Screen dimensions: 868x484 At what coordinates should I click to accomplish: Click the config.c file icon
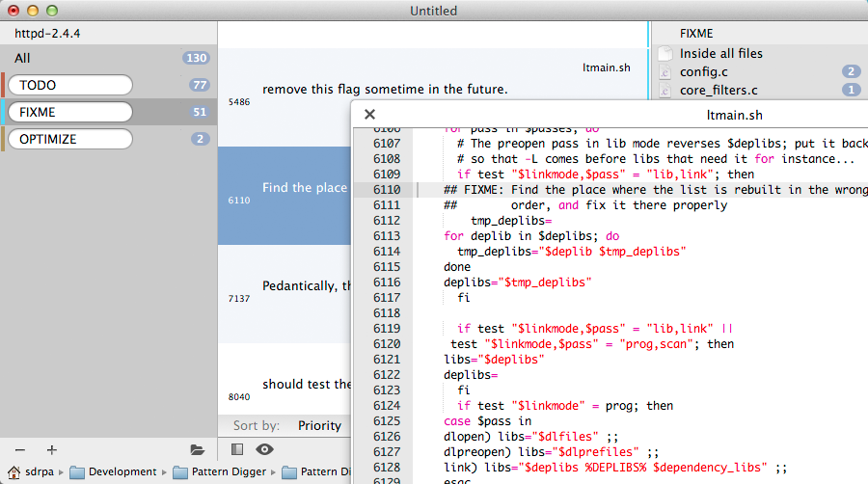click(x=665, y=72)
